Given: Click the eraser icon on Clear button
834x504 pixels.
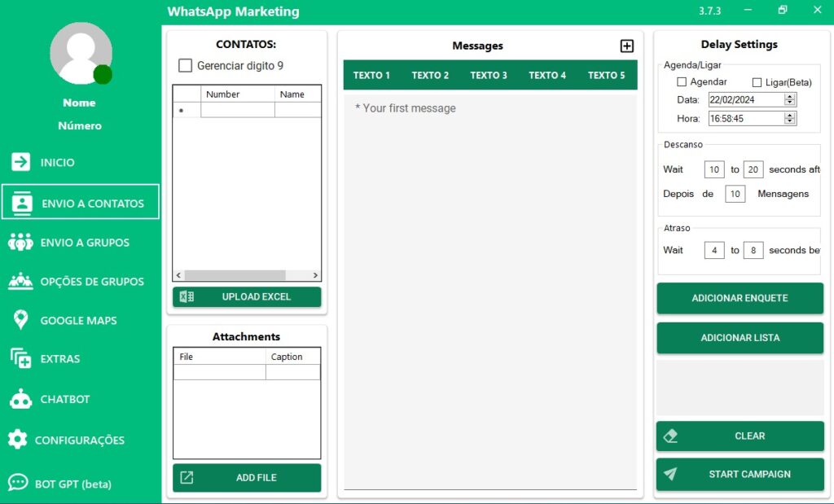Looking at the screenshot, I should pos(671,436).
